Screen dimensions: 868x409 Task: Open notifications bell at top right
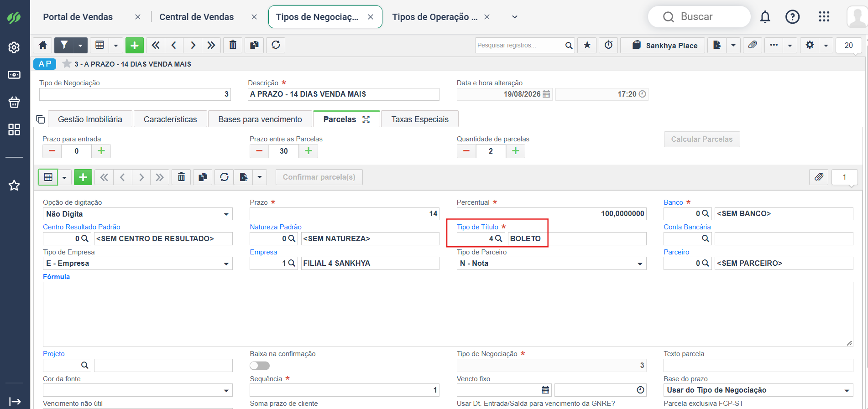tap(765, 17)
